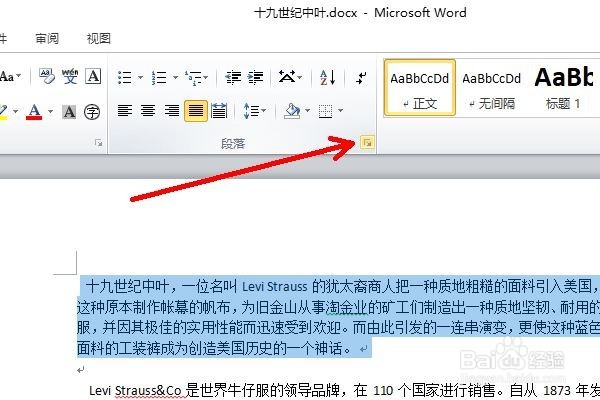Open the Review (审阅) ribbon tab

47,38
